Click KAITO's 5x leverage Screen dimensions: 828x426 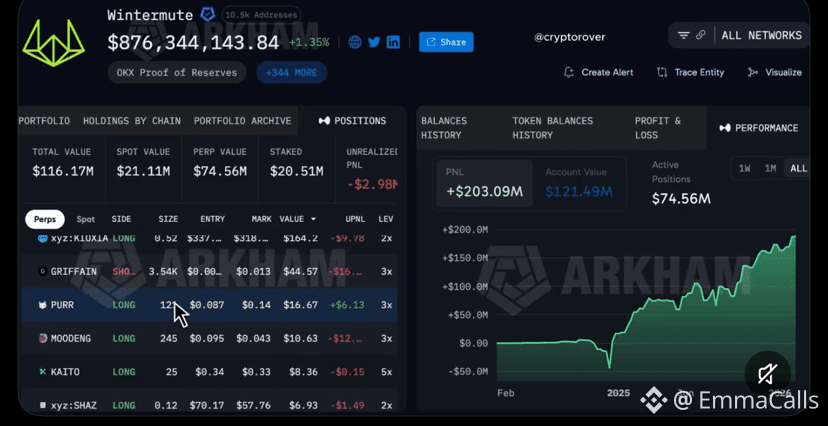coord(387,372)
